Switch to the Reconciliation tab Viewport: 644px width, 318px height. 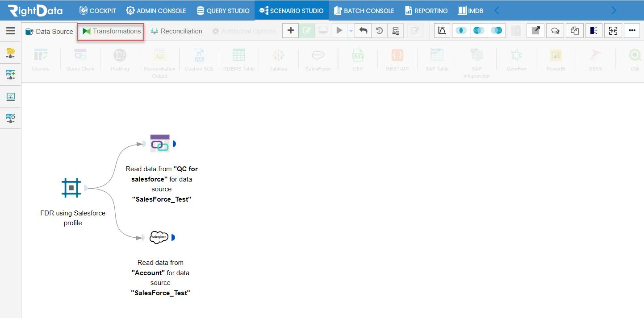(x=176, y=31)
